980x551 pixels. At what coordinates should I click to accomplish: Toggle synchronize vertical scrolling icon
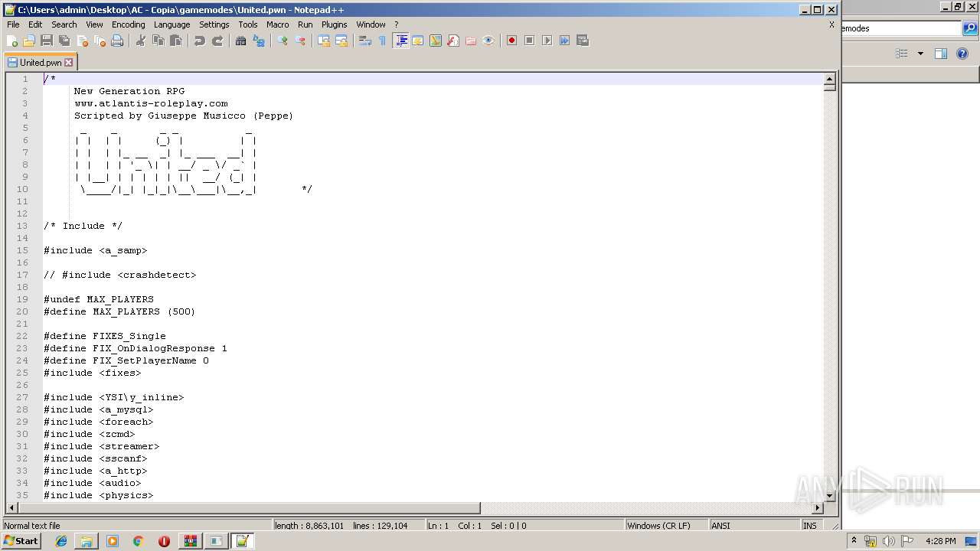[x=324, y=41]
